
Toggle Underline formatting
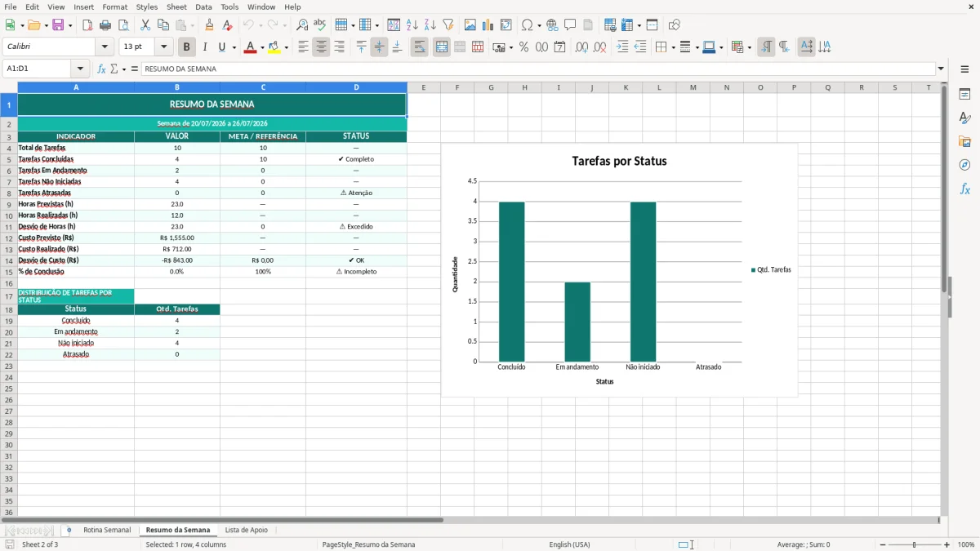point(221,47)
